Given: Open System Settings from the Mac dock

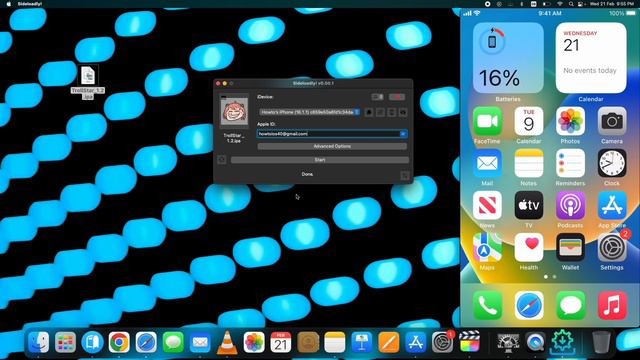Looking at the screenshot, I should (x=442, y=342).
